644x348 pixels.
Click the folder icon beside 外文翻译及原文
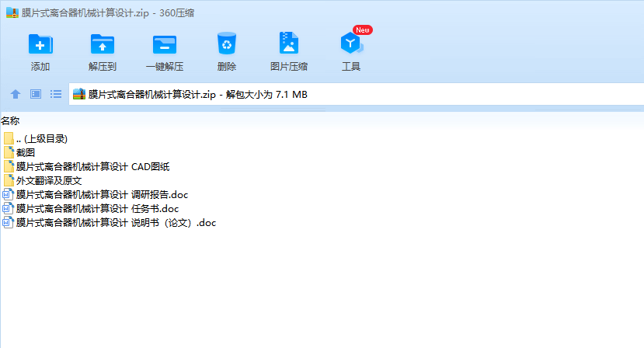click(x=9, y=180)
